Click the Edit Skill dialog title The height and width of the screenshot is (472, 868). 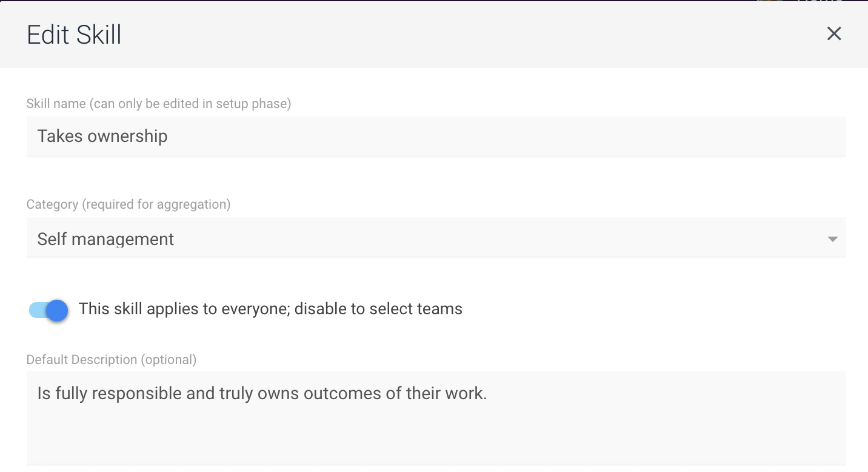pyautogui.click(x=74, y=35)
